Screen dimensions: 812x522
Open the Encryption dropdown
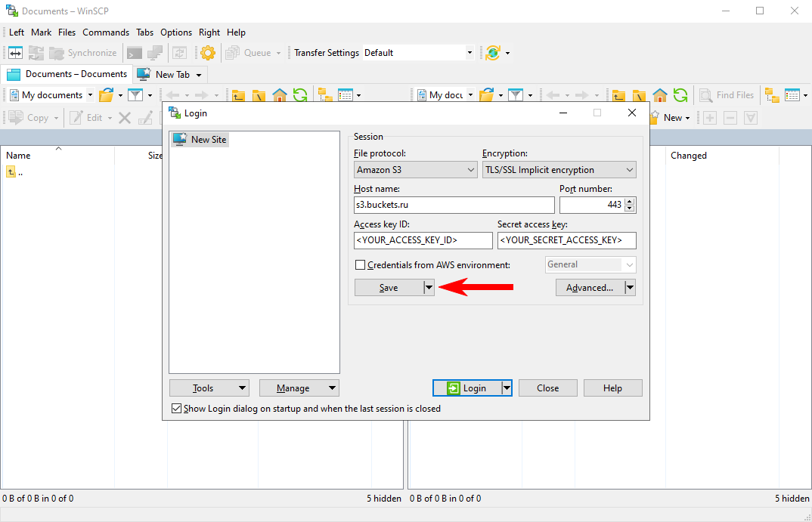559,170
